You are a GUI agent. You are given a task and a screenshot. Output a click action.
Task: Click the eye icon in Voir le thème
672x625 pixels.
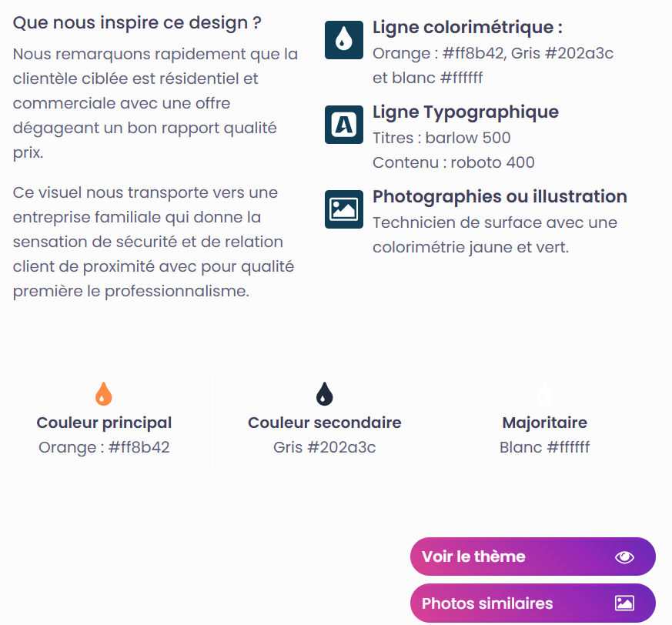(624, 556)
